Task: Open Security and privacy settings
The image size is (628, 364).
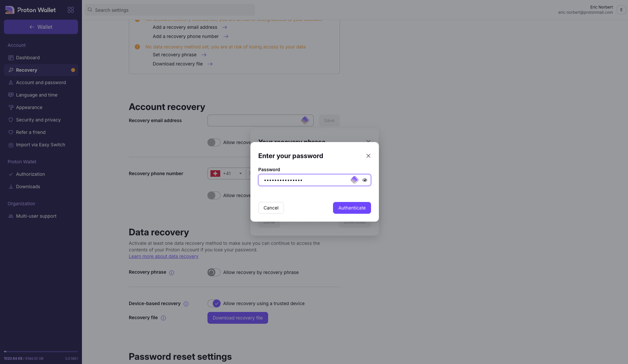Action: coord(38,120)
